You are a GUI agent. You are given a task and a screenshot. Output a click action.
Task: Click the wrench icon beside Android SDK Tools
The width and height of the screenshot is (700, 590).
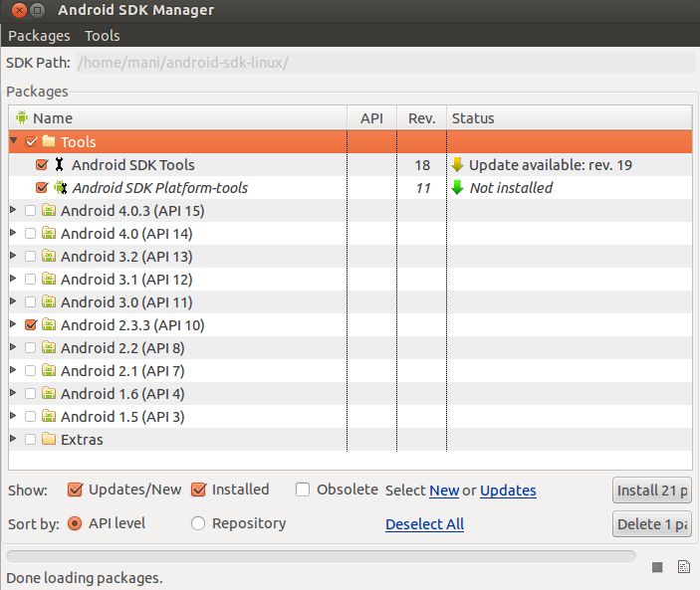coord(59,164)
